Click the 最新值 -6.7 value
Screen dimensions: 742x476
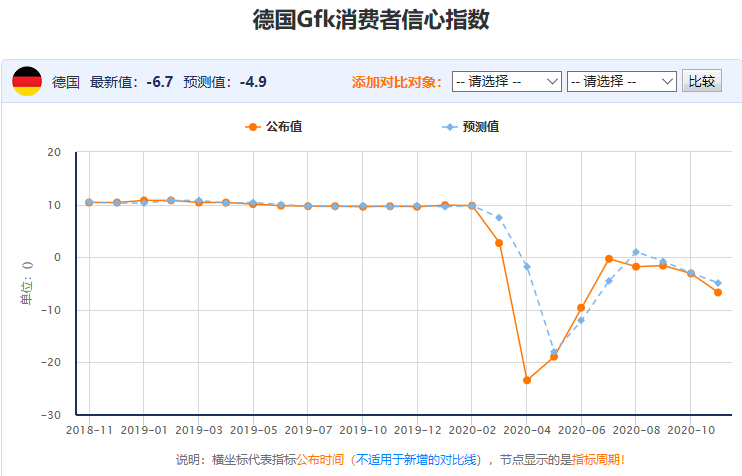[159, 82]
